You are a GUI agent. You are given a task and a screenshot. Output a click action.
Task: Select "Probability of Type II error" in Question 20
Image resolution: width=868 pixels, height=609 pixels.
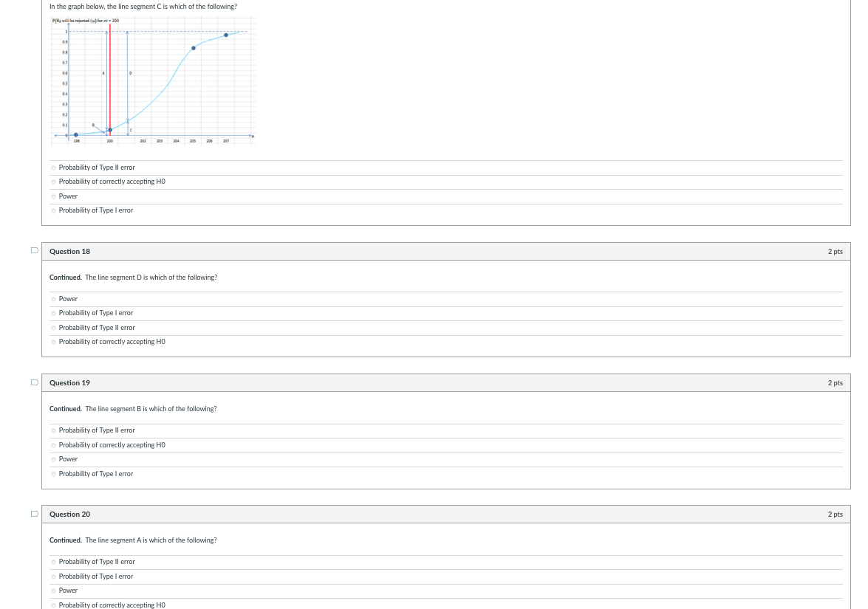(53, 562)
